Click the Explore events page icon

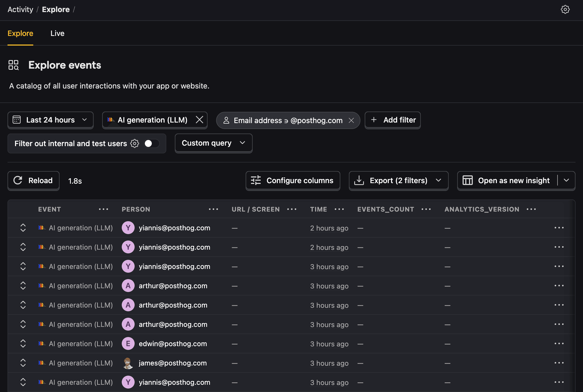13,65
